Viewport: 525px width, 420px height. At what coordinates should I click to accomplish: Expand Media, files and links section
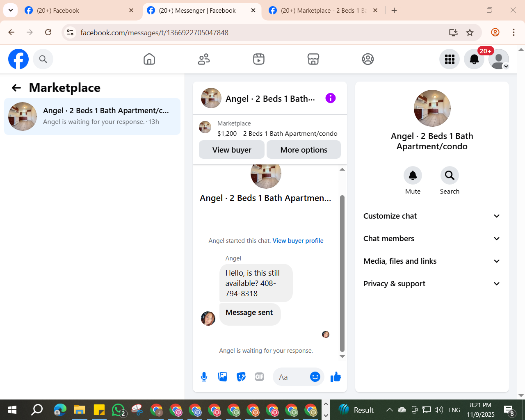(x=432, y=261)
